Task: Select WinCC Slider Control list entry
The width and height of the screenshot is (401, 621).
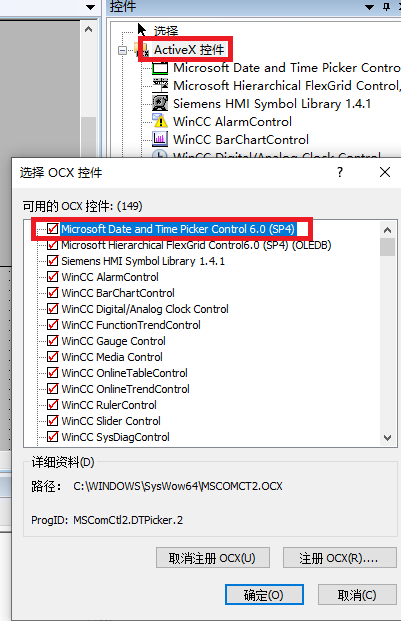Action: (x=111, y=421)
